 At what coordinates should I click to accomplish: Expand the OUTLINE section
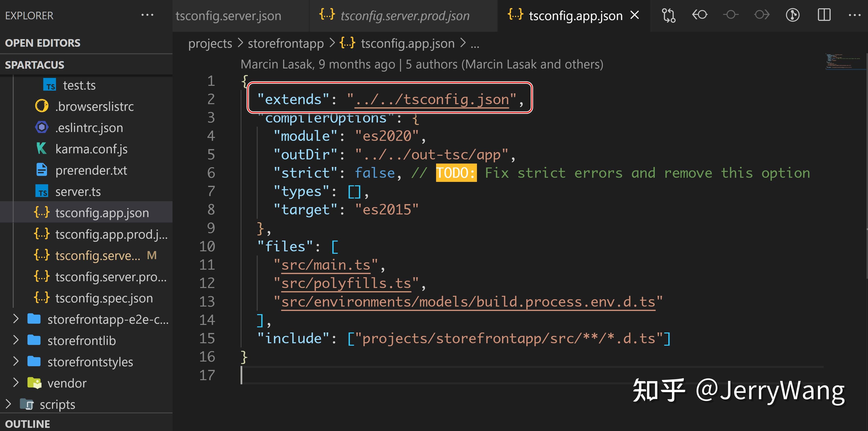click(86, 423)
